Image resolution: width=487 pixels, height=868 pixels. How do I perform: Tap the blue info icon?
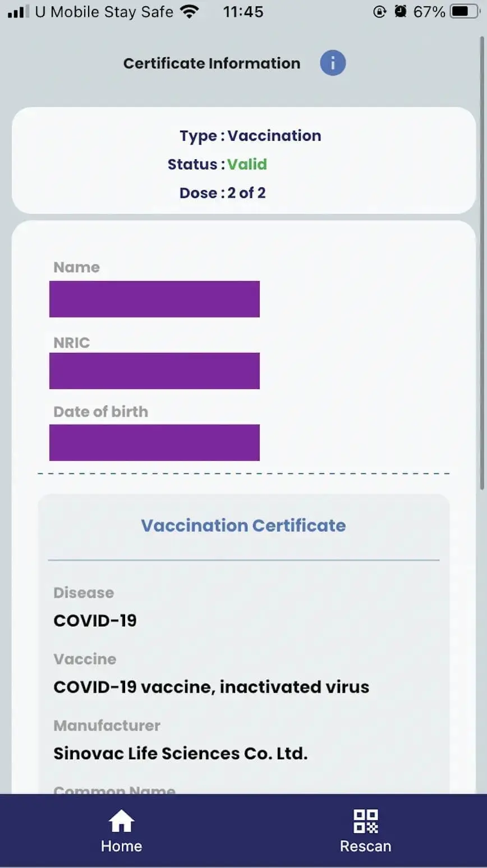coord(333,63)
